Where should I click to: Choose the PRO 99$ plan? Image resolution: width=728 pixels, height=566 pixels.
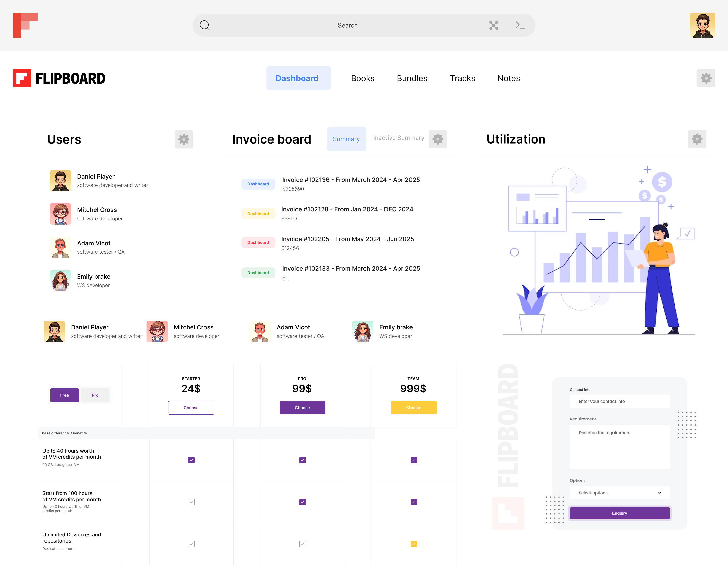click(x=302, y=407)
